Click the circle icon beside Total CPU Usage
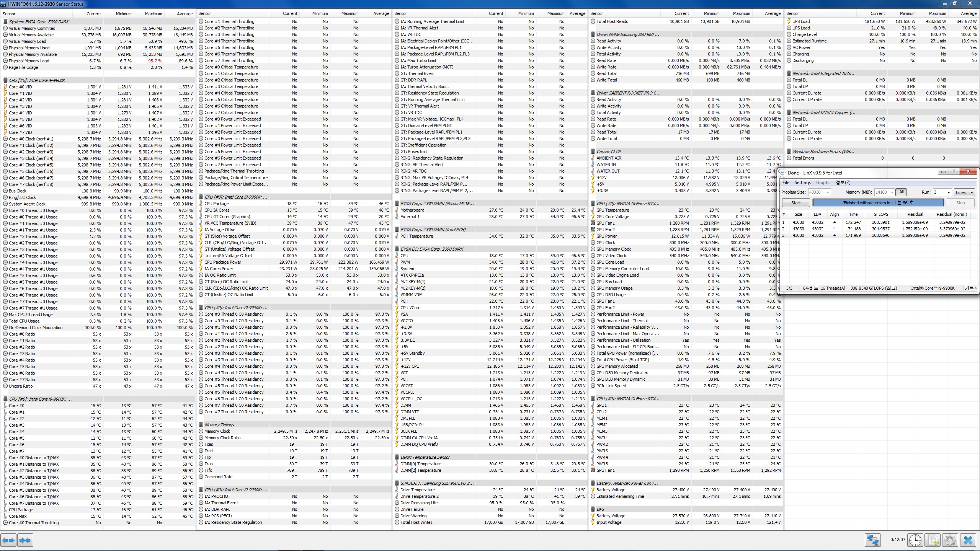 coord(5,321)
